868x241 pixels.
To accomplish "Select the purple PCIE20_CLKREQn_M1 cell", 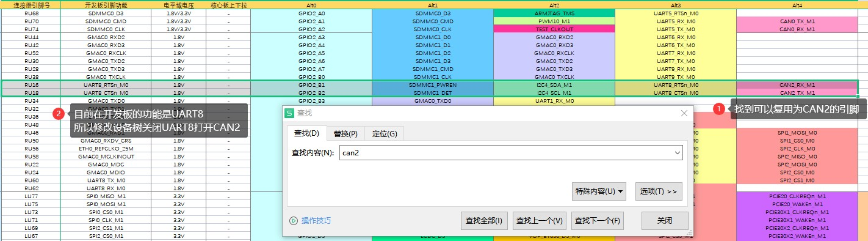I will point(797,196).
